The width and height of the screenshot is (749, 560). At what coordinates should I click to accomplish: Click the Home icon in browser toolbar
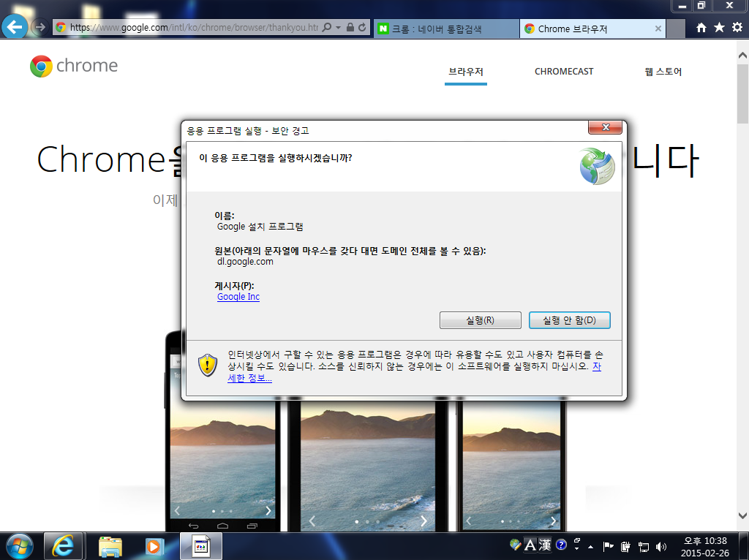click(701, 28)
